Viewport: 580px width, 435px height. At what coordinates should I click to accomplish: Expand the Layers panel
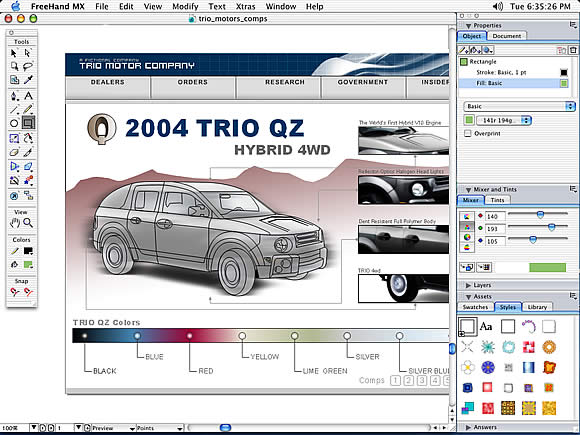point(468,285)
